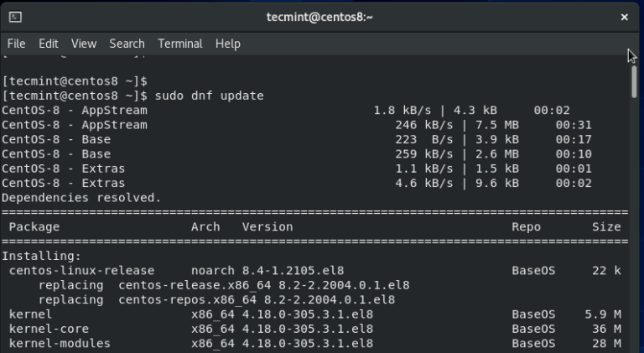This screenshot has height=353, width=644.
Task: Open the Edit menu
Action: (49, 44)
